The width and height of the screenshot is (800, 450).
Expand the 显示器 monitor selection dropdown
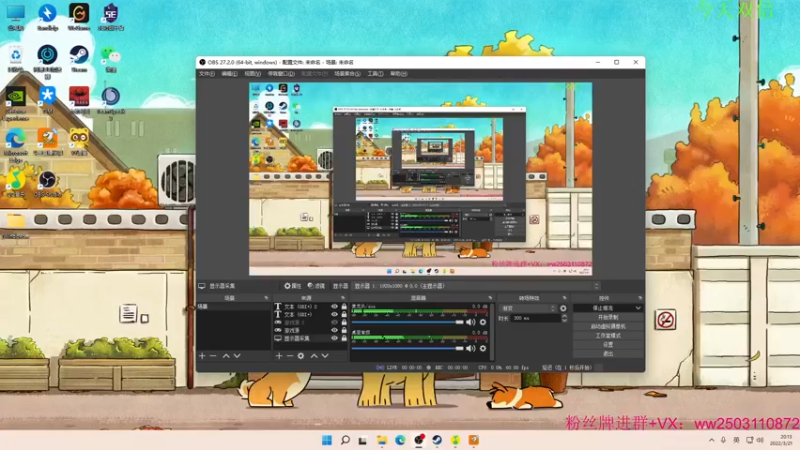476,286
